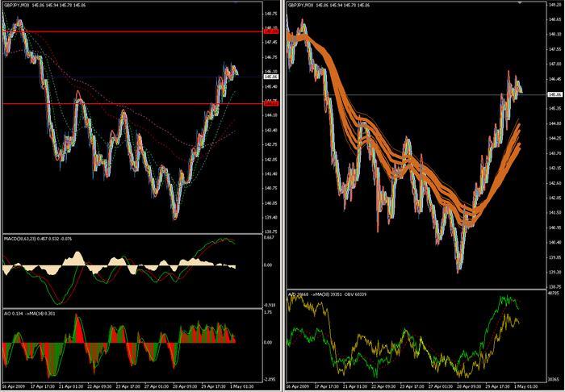Viewport: 565px width, 392px height.
Task: Select the lower red horizontal line in the left chart
Action: point(132,104)
